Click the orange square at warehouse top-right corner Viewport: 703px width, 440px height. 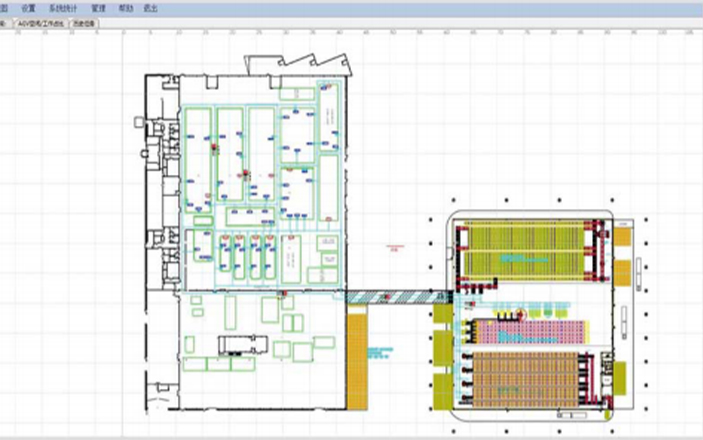pyautogui.click(x=622, y=237)
